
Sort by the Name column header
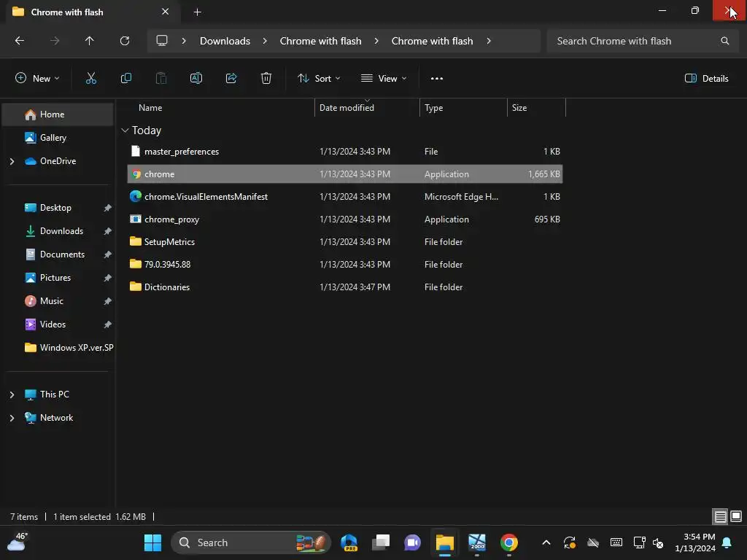point(150,108)
